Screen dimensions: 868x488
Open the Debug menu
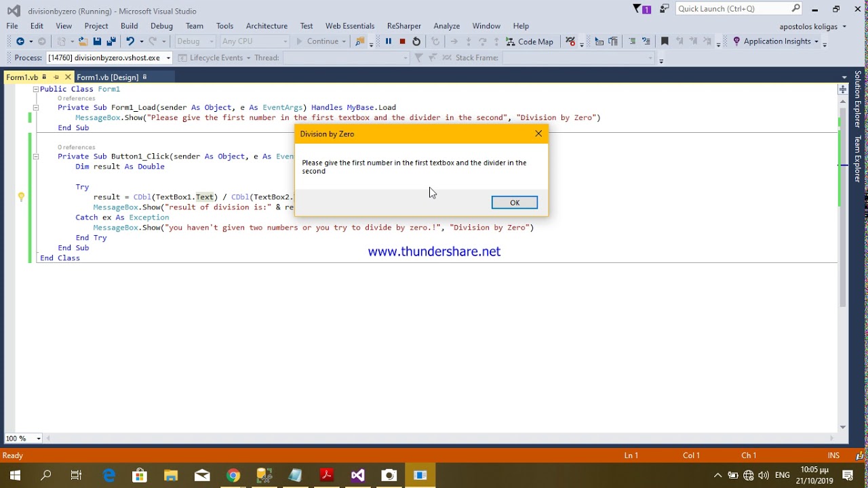[x=161, y=26]
